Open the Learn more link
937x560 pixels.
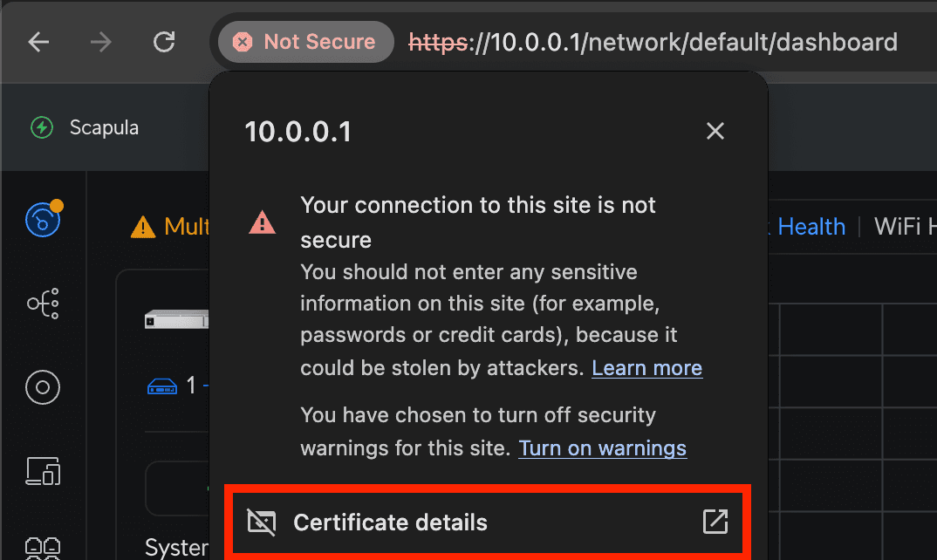pyautogui.click(x=646, y=367)
